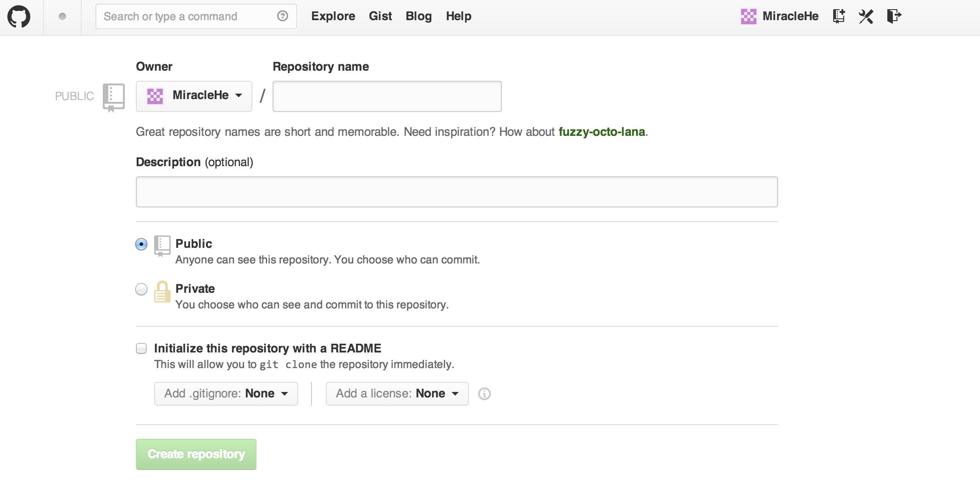Focus the Repository name input field
This screenshot has width=980, height=492.
pyautogui.click(x=387, y=96)
